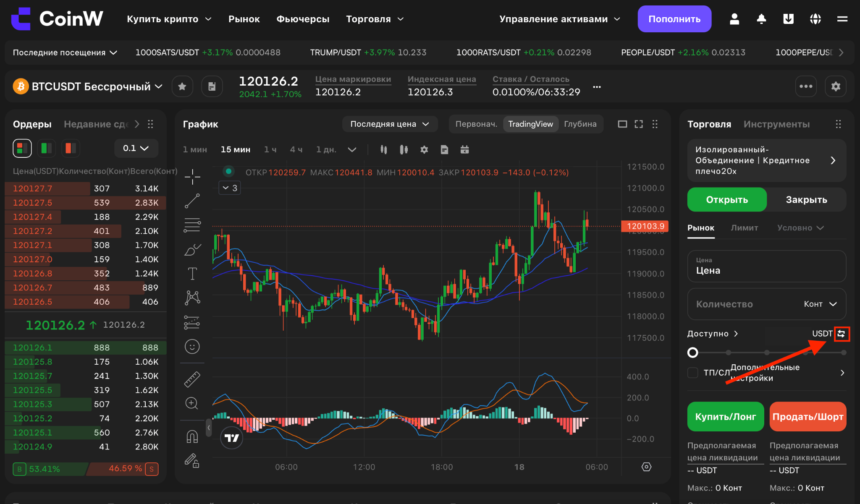This screenshot has width=860, height=504.
Task: Open notifications bell icon
Action: pos(761,19)
